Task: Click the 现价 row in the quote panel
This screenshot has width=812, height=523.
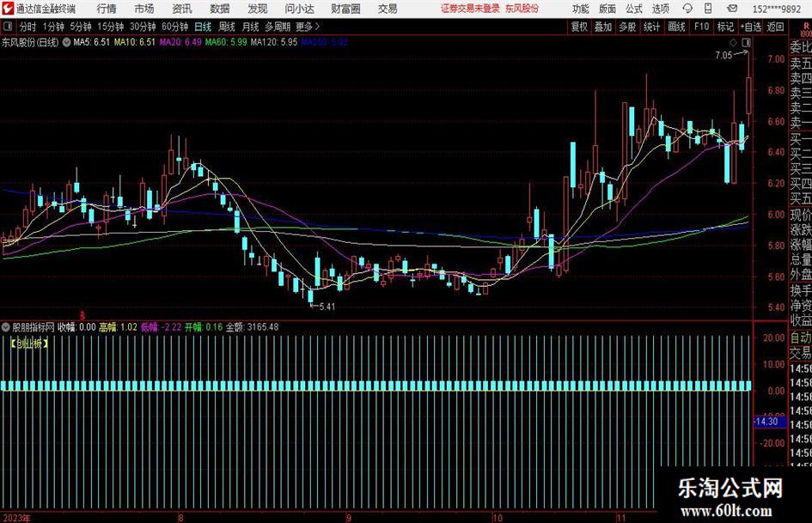Action: (x=801, y=215)
